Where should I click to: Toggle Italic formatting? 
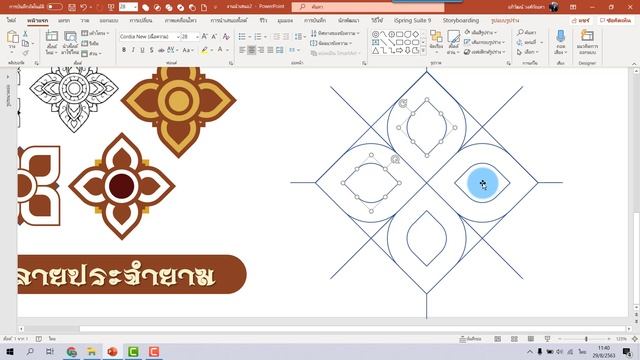(133, 50)
